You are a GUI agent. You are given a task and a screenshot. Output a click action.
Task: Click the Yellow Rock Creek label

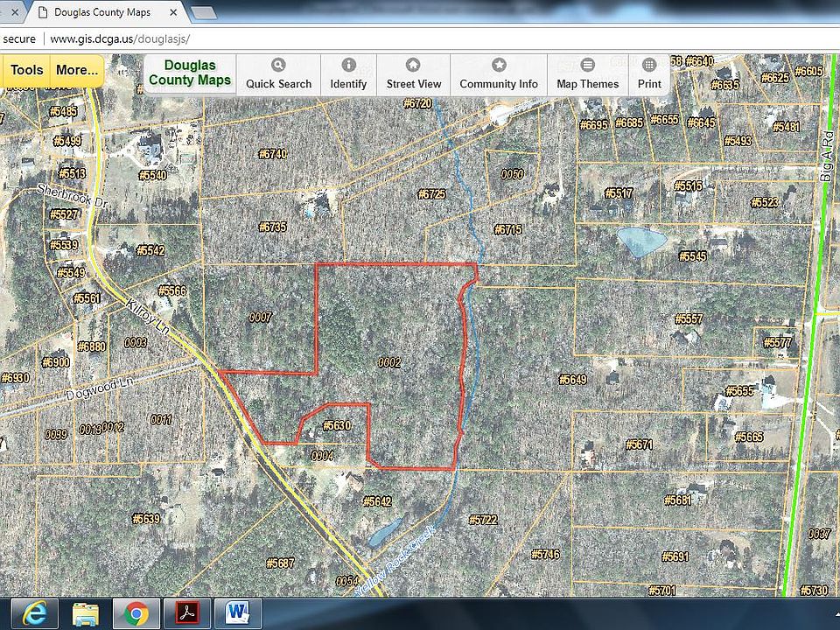click(395, 562)
